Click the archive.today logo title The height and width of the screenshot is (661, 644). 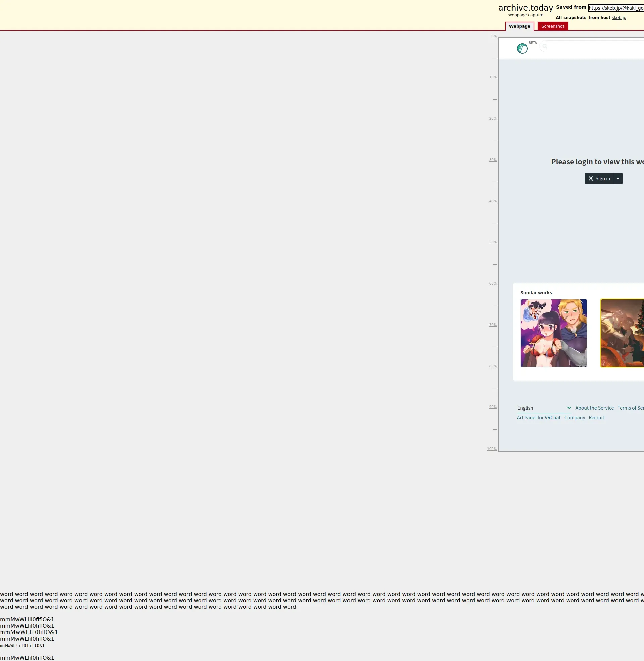click(525, 8)
